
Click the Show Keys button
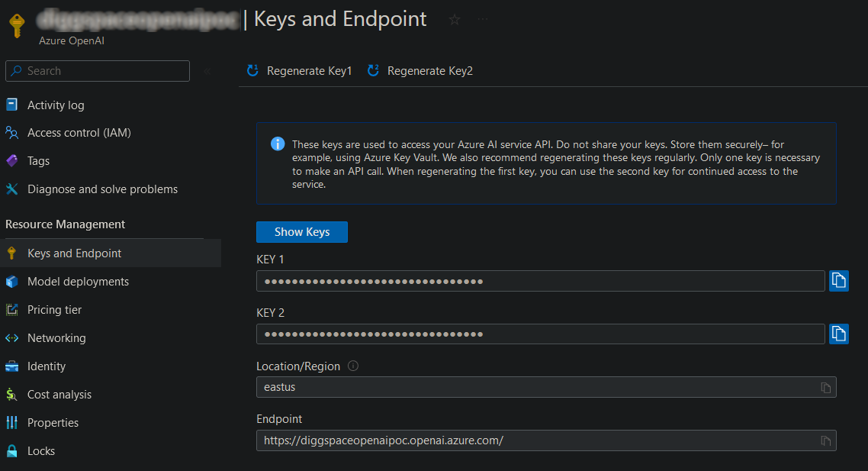point(301,231)
